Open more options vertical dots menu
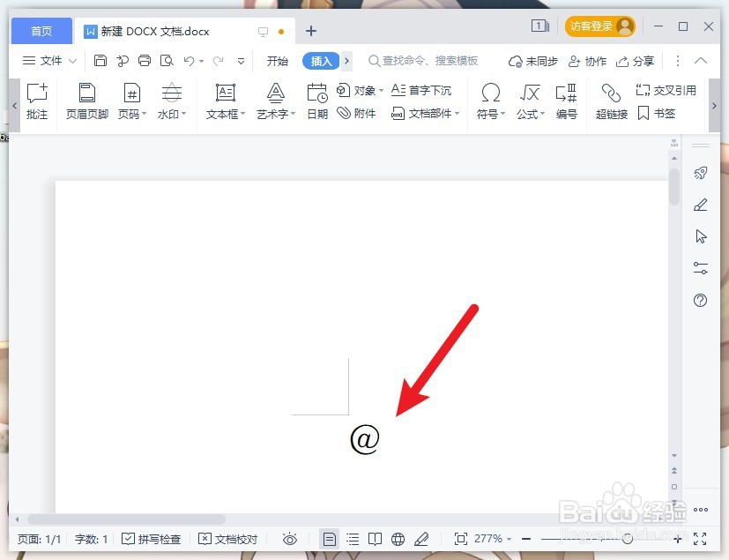This screenshot has height=560, width=729. click(x=677, y=61)
